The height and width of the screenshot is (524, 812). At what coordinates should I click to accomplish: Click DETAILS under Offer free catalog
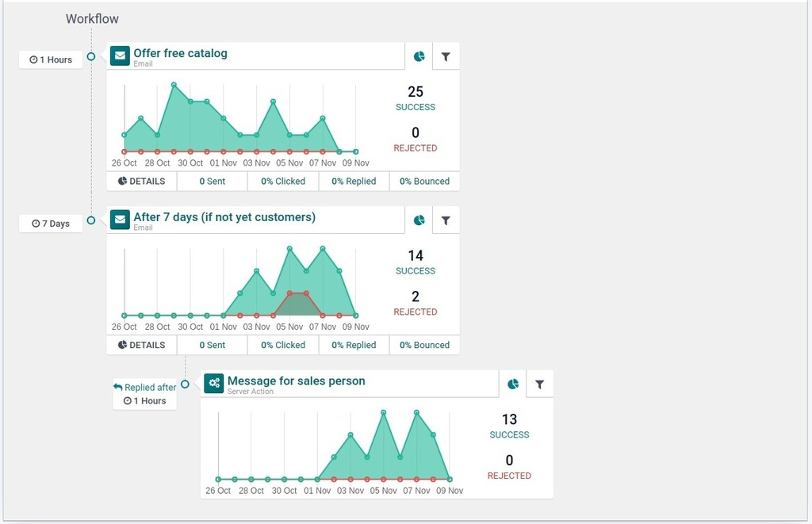click(142, 182)
